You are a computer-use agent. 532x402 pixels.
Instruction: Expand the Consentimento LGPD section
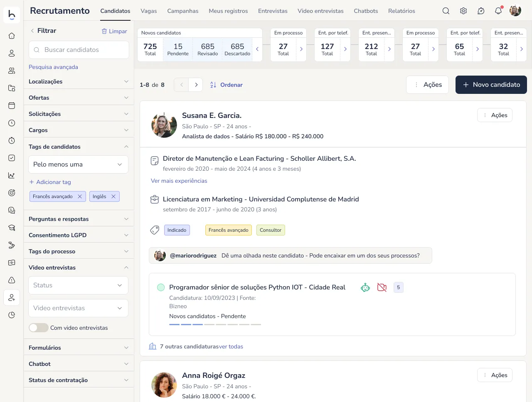[79, 235]
